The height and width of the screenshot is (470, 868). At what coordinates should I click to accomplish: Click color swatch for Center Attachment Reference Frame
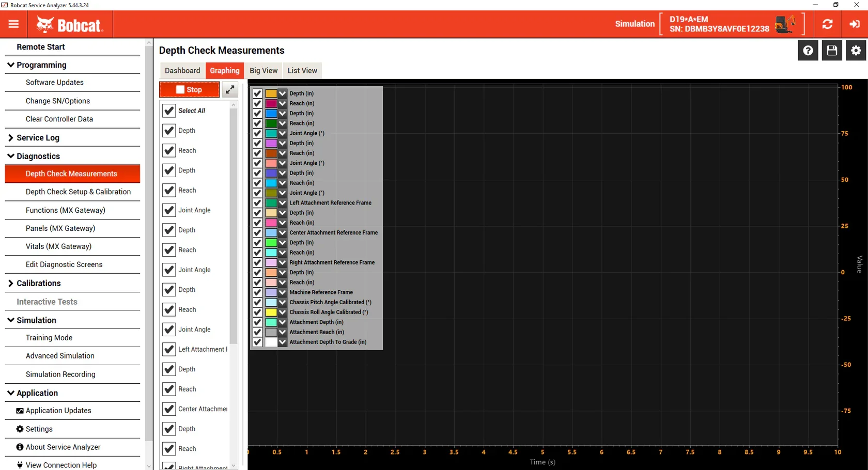point(271,232)
